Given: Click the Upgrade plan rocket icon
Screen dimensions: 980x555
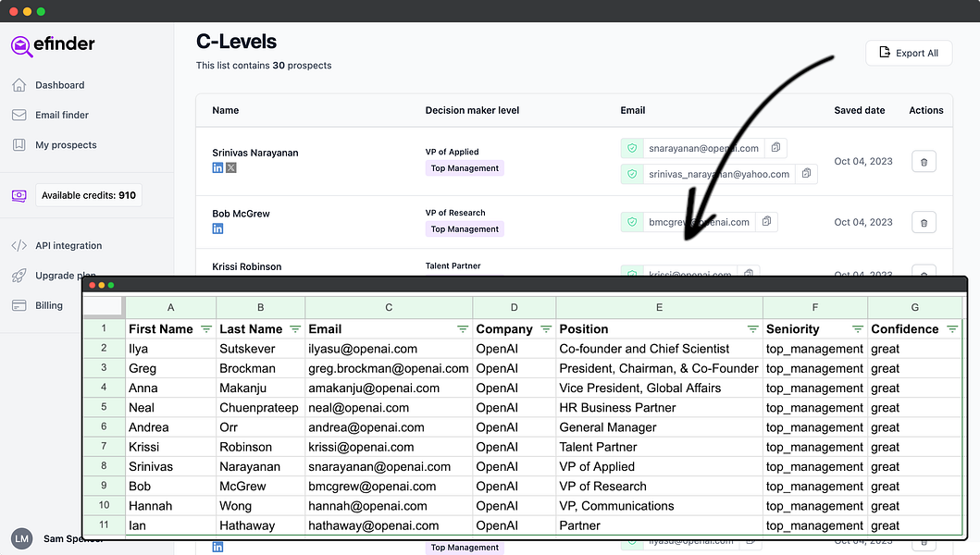Looking at the screenshot, I should click(19, 276).
